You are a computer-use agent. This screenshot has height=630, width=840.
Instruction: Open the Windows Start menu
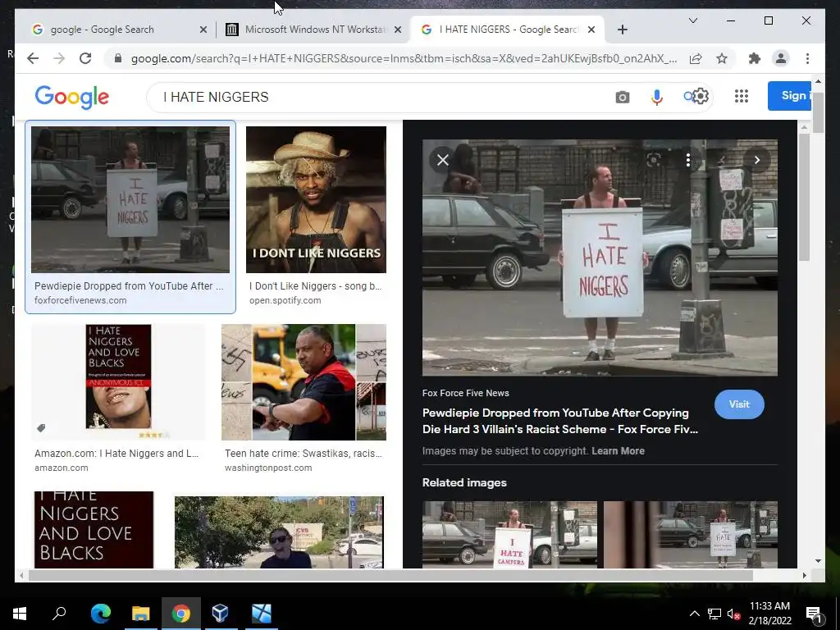[20, 614]
